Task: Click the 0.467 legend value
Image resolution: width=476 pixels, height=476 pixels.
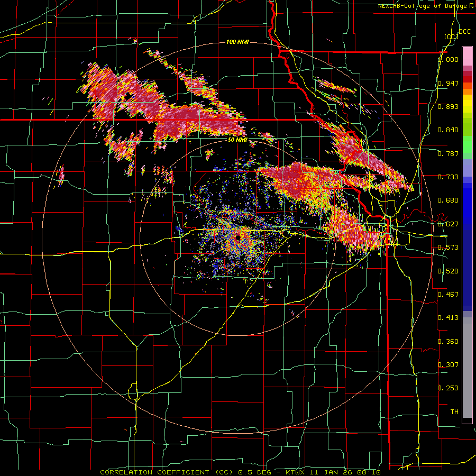Action: pos(448,294)
